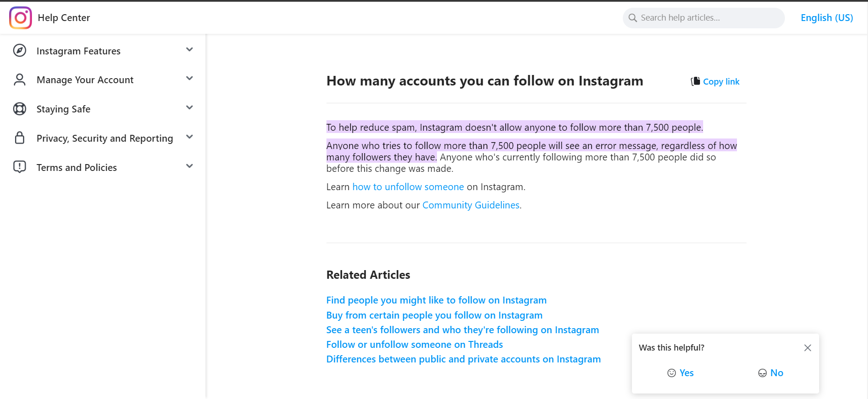Expand the Manage Your Account chevron
This screenshot has height=399, width=868.
tap(189, 79)
